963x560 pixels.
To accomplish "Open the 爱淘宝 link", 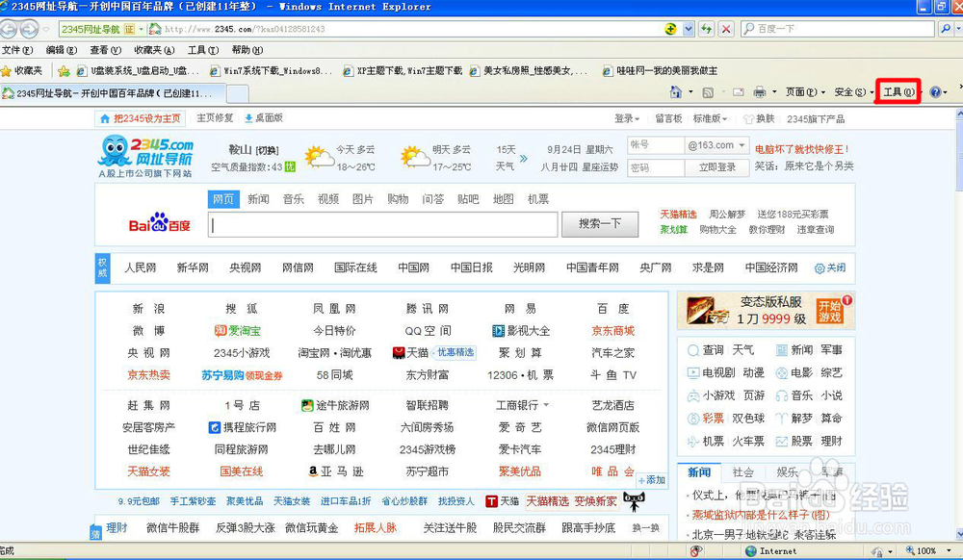I will point(237,331).
